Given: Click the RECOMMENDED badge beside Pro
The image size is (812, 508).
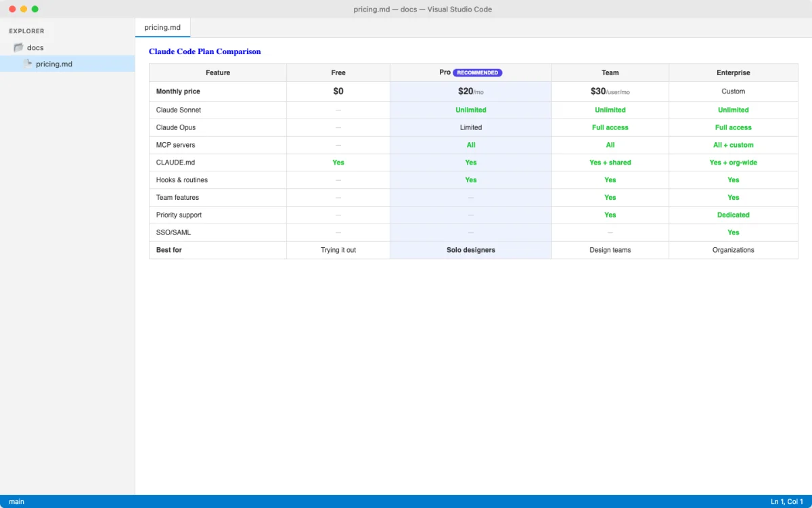Looking at the screenshot, I should click(478, 72).
